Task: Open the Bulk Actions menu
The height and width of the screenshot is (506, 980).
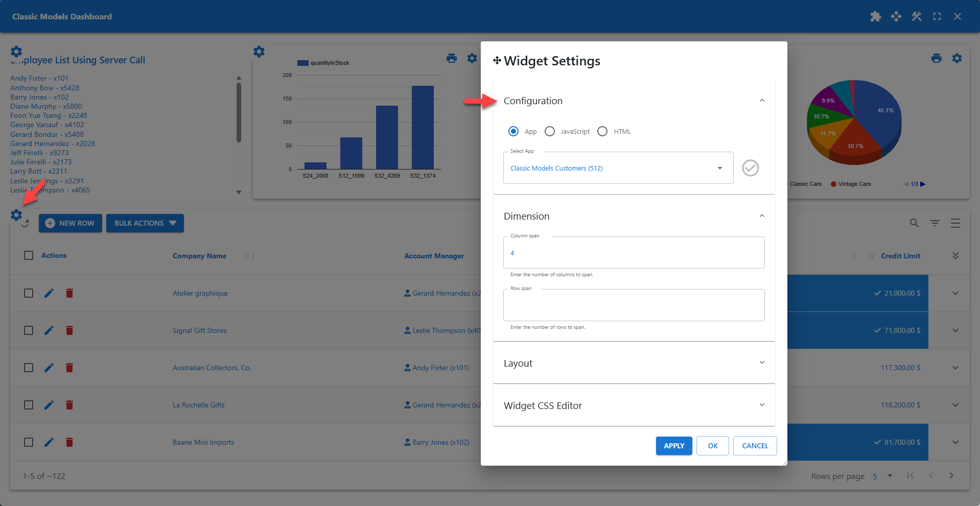Action: [145, 223]
